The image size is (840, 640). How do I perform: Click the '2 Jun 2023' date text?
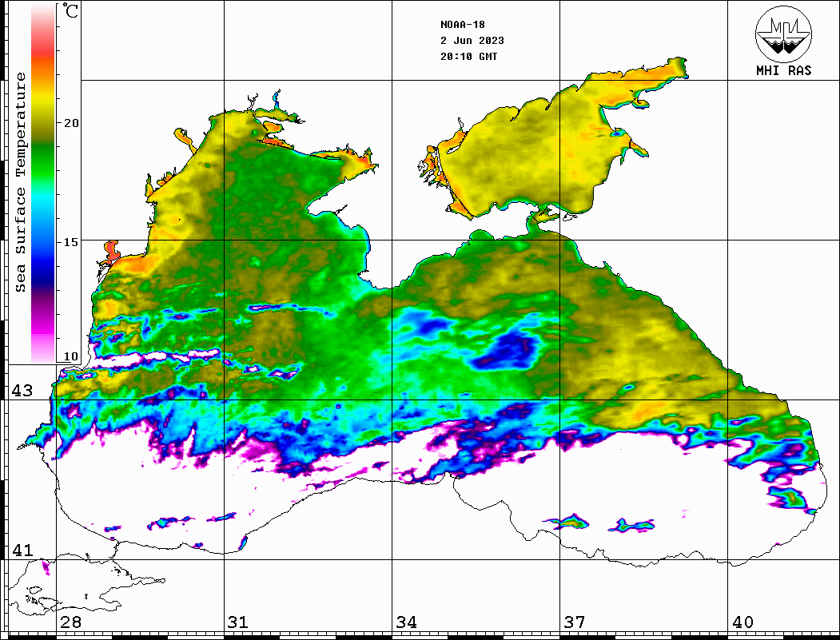pyautogui.click(x=472, y=41)
